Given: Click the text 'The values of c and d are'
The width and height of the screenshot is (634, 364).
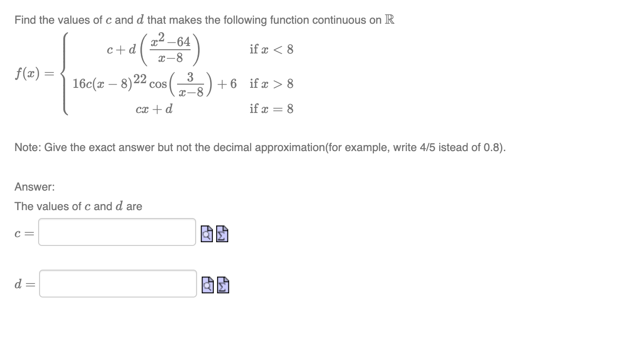Looking at the screenshot, I should pos(78,206).
